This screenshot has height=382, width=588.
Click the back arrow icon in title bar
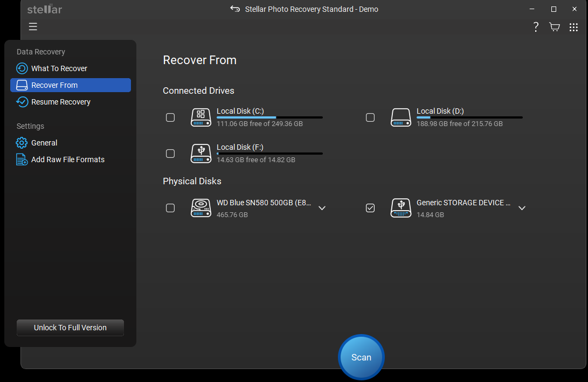(x=235, y=9)
